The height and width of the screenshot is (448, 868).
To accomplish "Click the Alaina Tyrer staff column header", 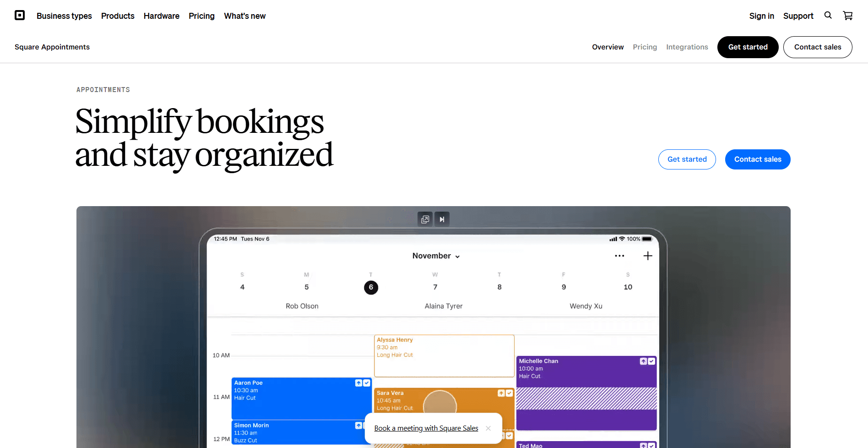I will (444, 306).
